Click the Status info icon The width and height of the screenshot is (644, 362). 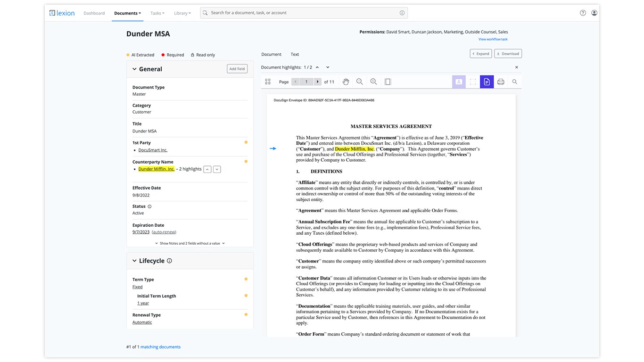click(149, 206)
